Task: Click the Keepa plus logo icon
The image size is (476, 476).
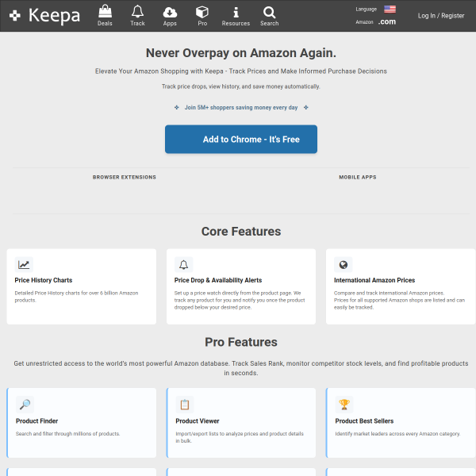Action: pyautogui.click(x=15, y=16)
